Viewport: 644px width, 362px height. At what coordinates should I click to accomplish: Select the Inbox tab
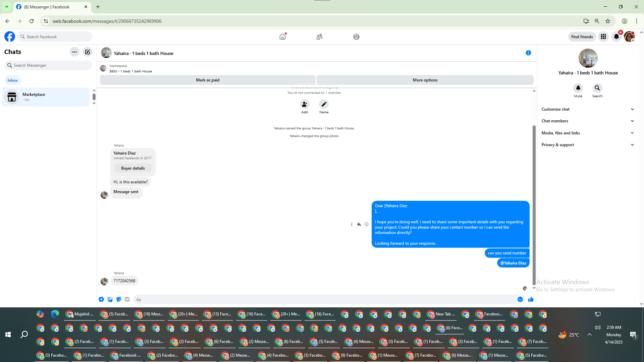[x=13, y=80]
